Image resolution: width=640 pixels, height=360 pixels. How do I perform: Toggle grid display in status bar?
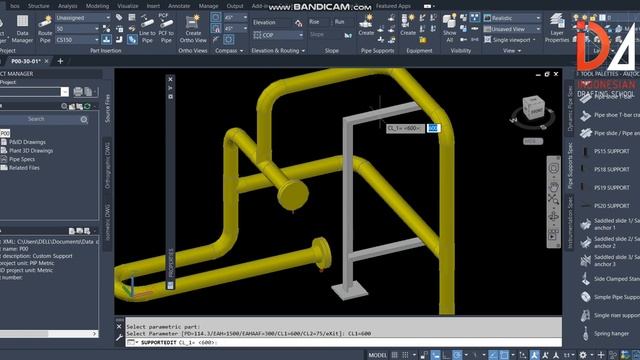point(394,355)
